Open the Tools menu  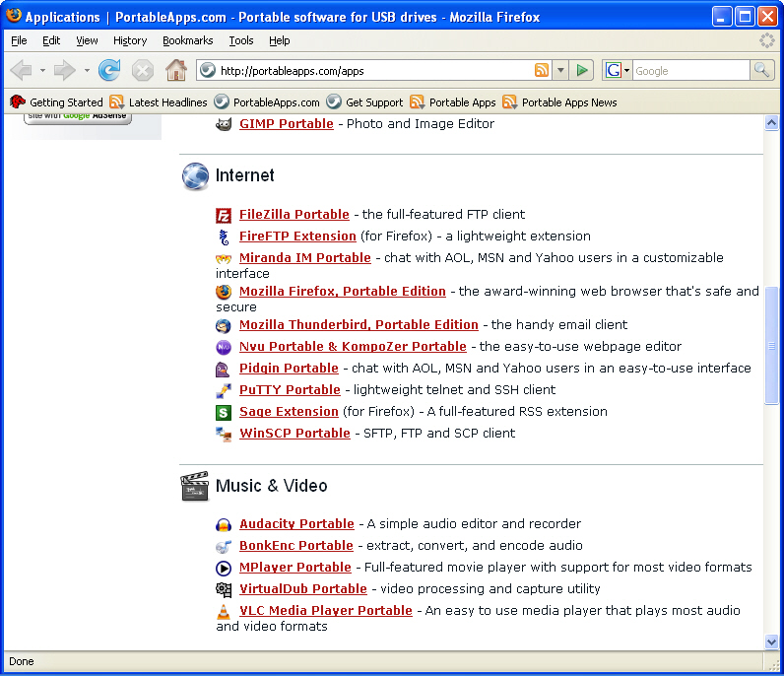point(241,40)
